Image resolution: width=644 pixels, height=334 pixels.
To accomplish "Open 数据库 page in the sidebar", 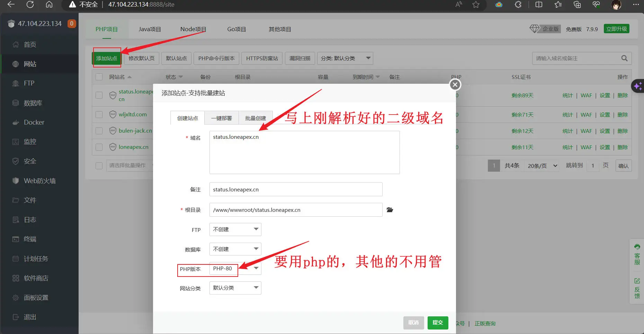I will (x=33, y=103).
